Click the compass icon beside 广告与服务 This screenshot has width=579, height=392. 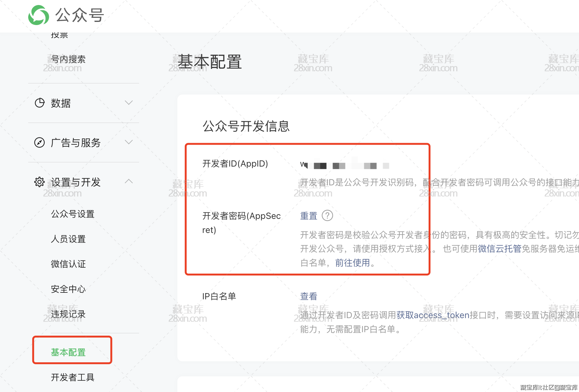point(39,142)
